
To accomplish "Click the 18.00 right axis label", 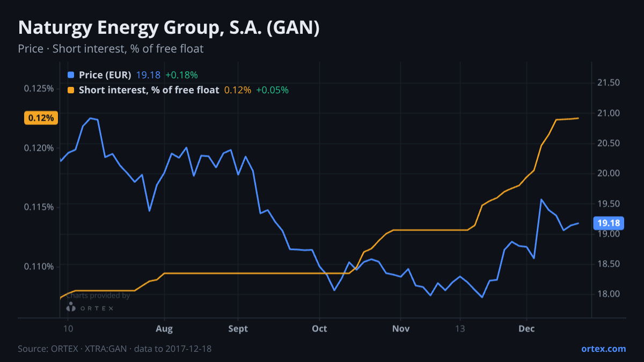I will click(x=609, y=294).
